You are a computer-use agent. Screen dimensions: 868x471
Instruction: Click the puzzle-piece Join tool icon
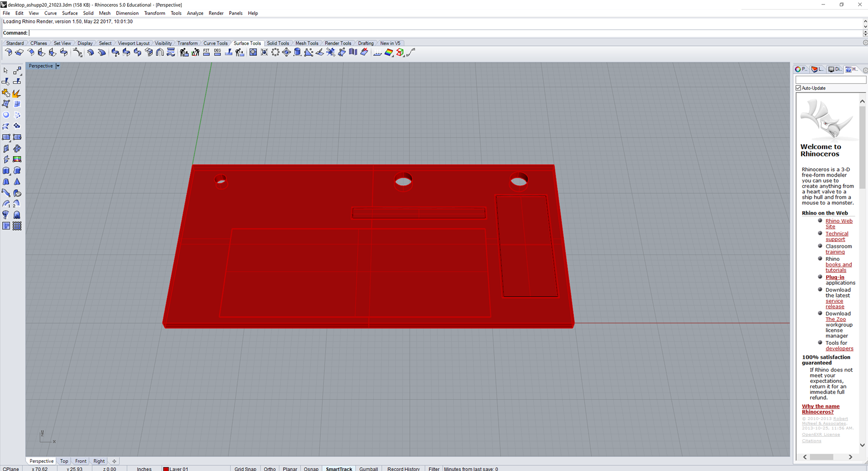click(x=6, y=93)
